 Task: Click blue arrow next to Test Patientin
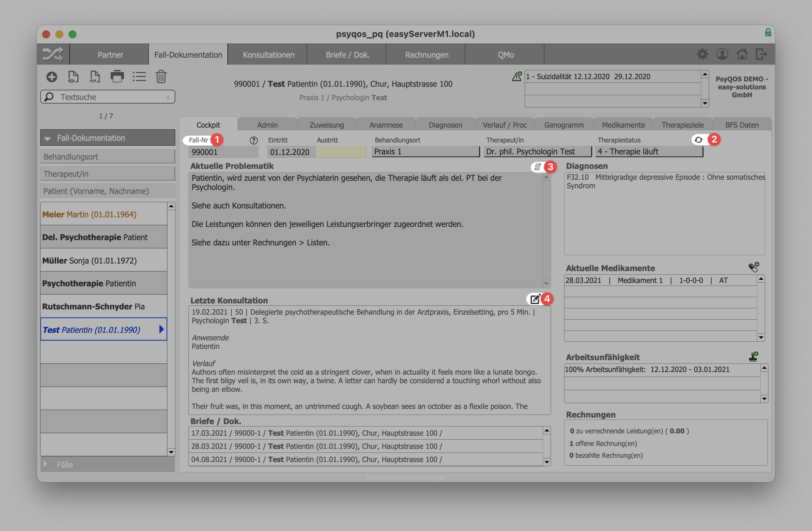[x=161, y=329]
